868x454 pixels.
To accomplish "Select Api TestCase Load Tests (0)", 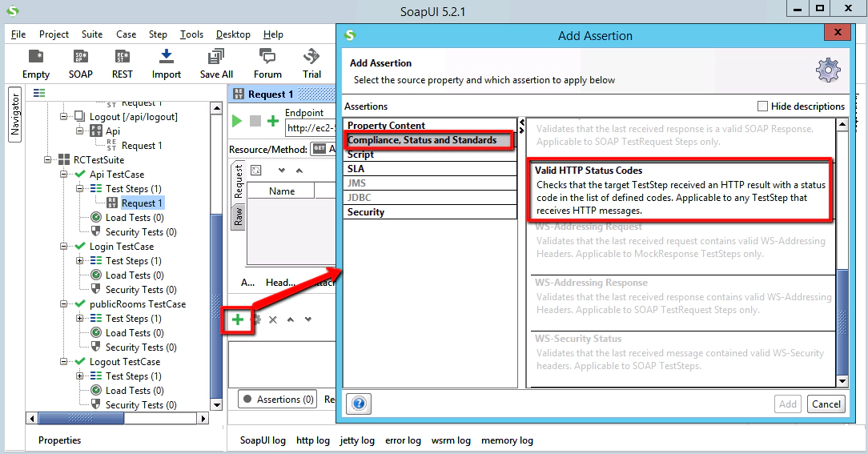I will click(135, 218).
